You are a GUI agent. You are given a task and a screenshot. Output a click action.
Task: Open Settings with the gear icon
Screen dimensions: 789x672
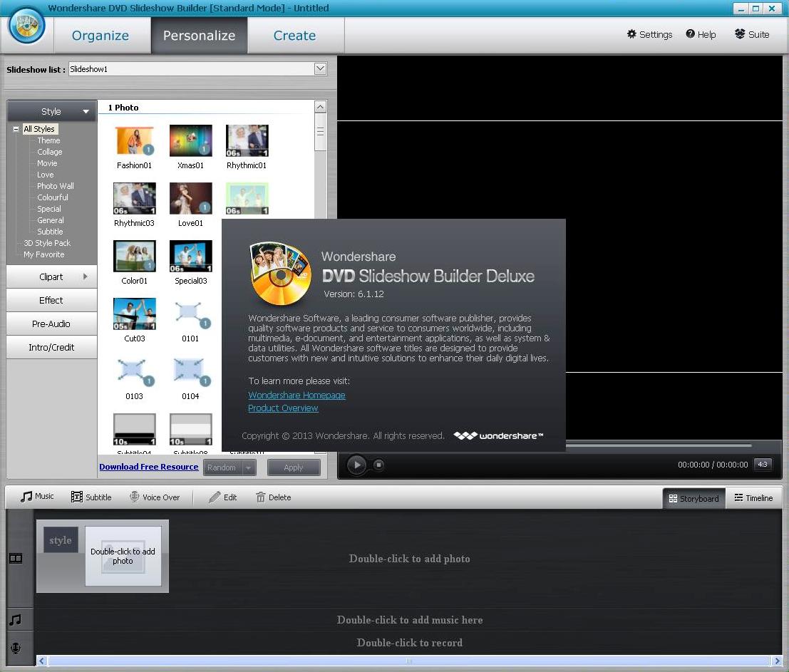[x=649, y=34]
